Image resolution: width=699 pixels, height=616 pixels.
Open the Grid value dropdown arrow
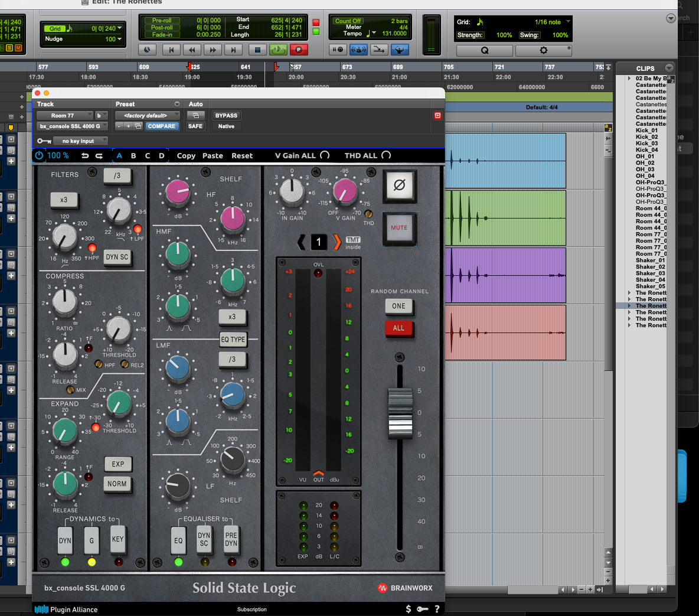pos(119,28)
